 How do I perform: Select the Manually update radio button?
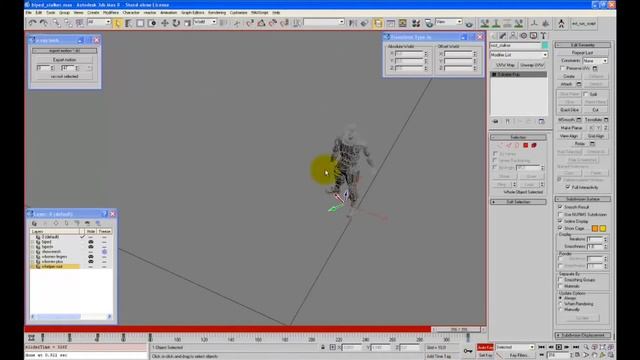pos(561,309)
